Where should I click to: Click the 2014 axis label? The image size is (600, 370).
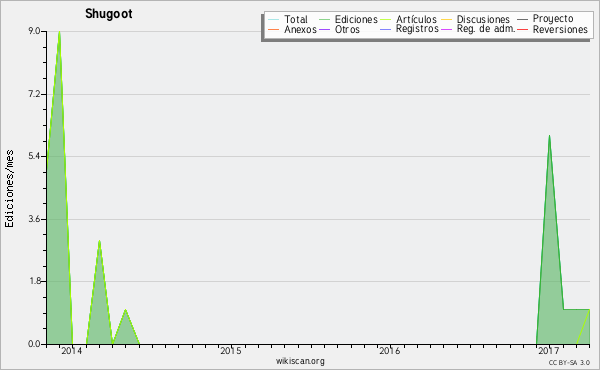click(x=72, y=350)
